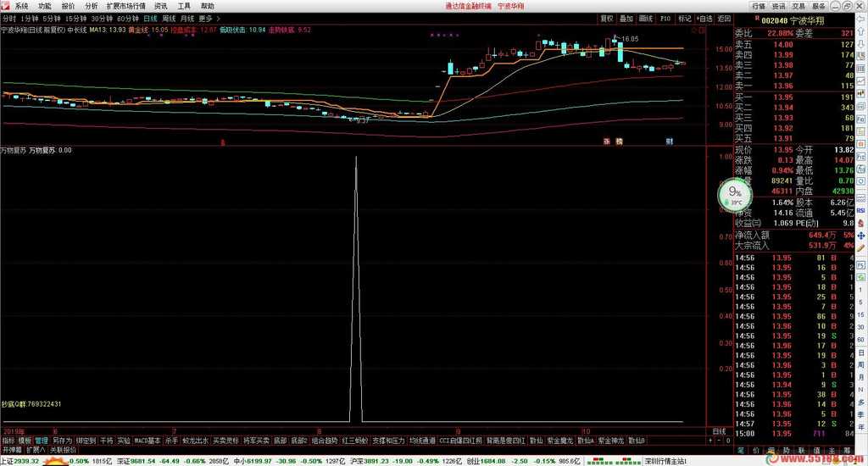868x466 pixels.
Task: Select the 模板 tab at bottom
Action: tap(25, 441)
